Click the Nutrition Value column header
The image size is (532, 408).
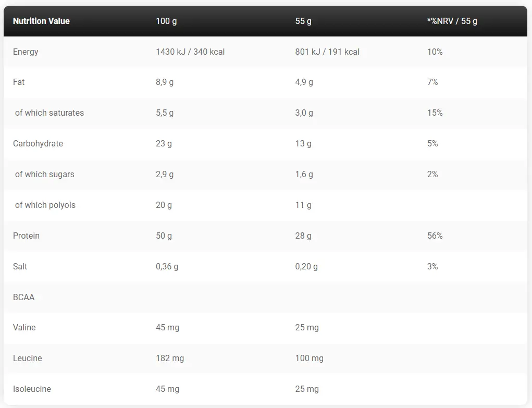pyautogui.click(x=41, y=21)
